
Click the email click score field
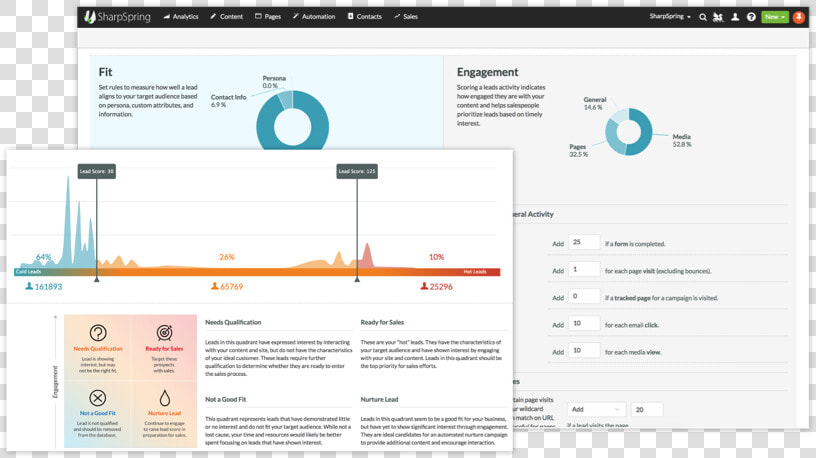pos(584,323)
